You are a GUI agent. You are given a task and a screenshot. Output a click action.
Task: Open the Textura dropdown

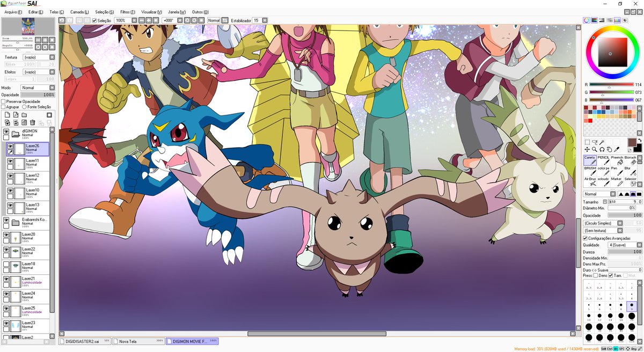tap(39, 57)
